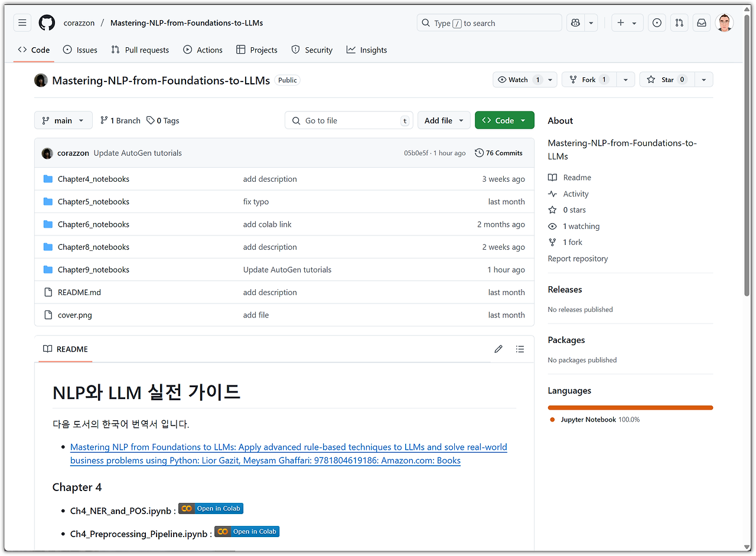The height and width of the screenshot is (556, 756).
Task: Open the Readme link in About
Action: [x=569, y=178]
